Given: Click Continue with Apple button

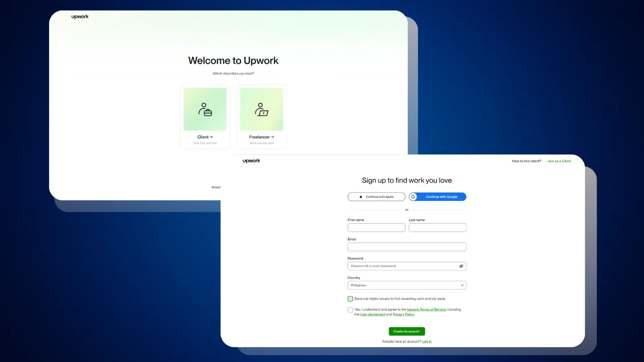Looking at the screenshot, I should pyautogui.click(x=376, y=197).
